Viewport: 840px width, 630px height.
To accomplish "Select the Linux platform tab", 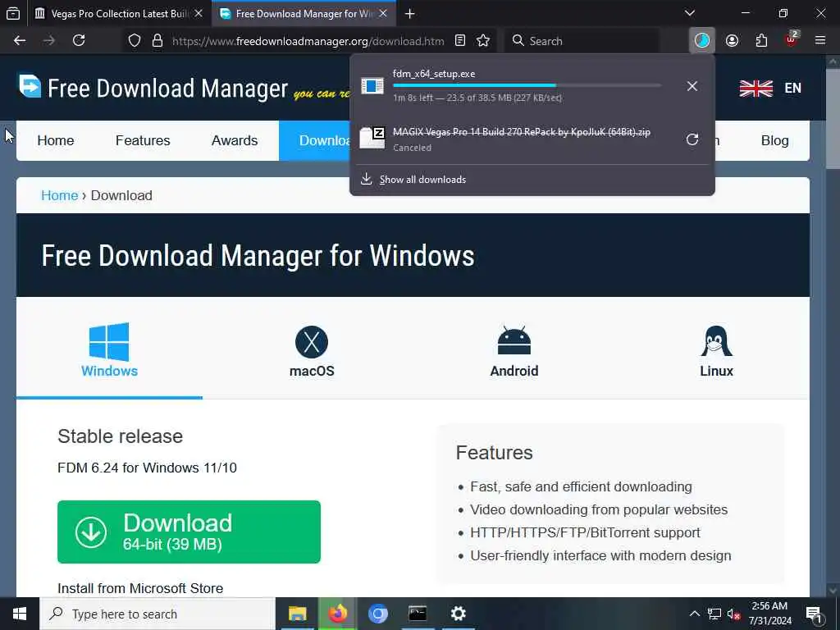I will (716, 351).
